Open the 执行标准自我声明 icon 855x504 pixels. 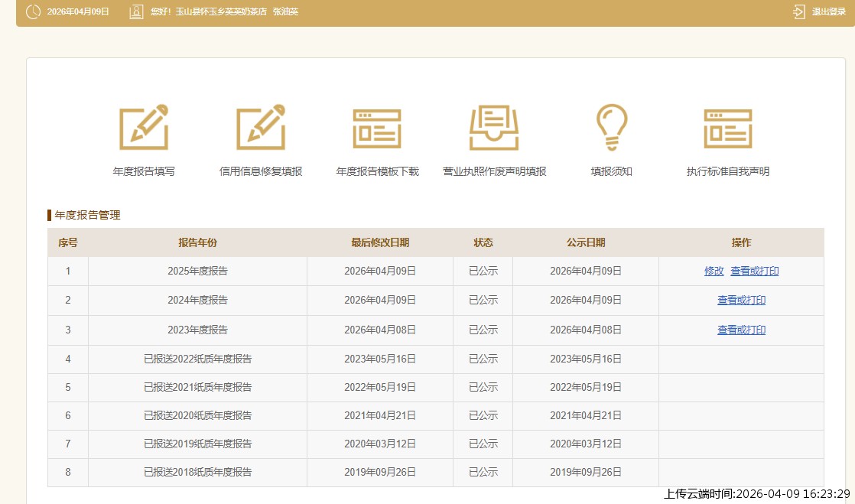[x=727, y=128]
